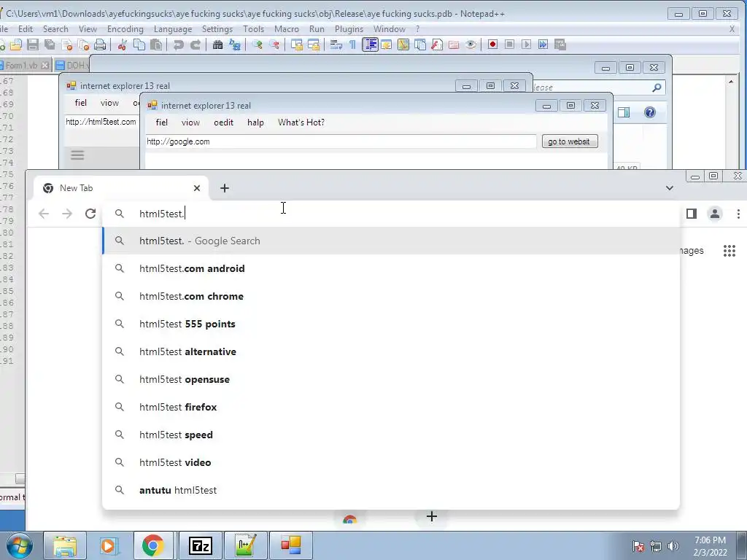
Task: Click Redo arrow in Notepad++ toolbar
Action: click(x=196, y=44)
